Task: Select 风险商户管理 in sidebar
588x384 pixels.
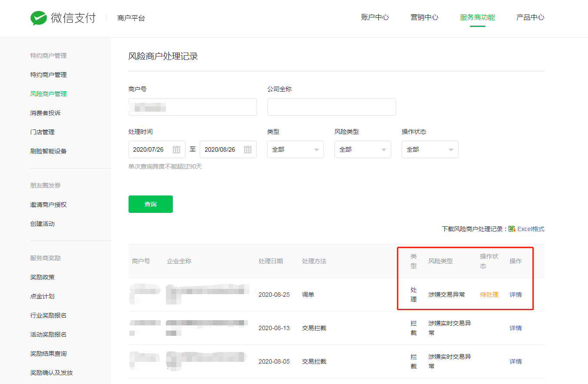Action: 48,94
